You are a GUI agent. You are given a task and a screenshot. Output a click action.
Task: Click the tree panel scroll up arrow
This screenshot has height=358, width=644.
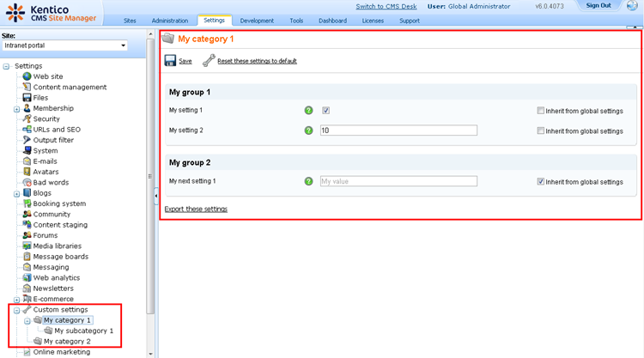click(151, 34)
